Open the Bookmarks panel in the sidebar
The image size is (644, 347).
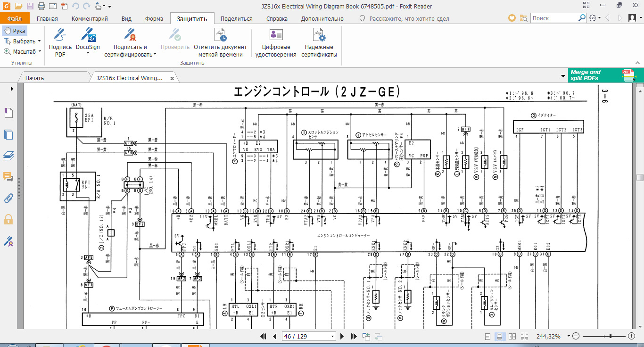pos(8,113)
